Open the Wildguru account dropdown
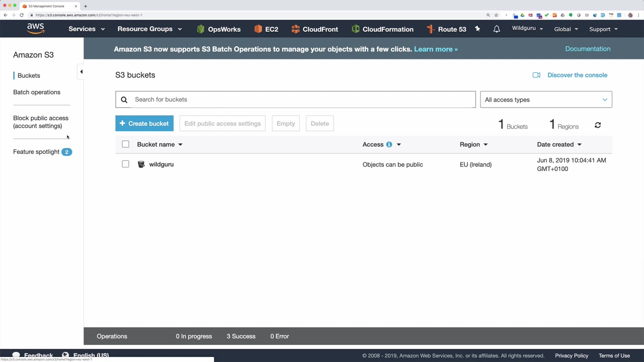The height and width of the screenshot is (362, 644). pyautogui.click(x=527, y=29)
